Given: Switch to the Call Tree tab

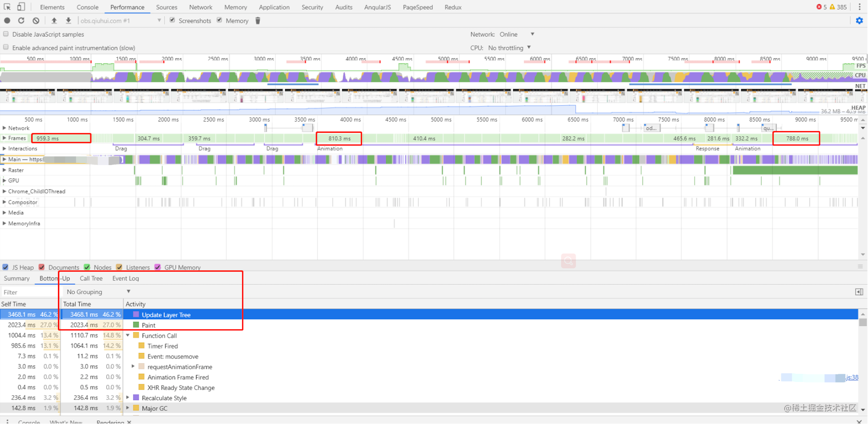Looking at the screenshot, I should coord(91,278).
